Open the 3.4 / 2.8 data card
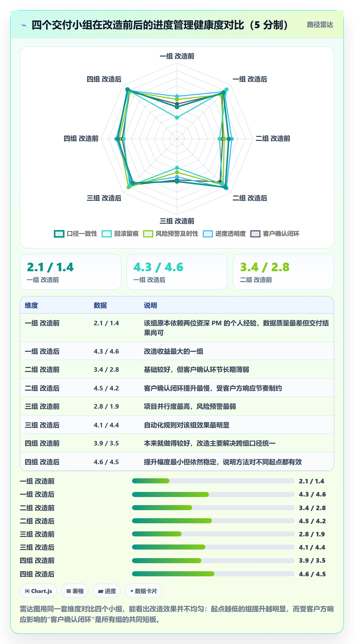354x644 pixels. [x=283, y=272]
